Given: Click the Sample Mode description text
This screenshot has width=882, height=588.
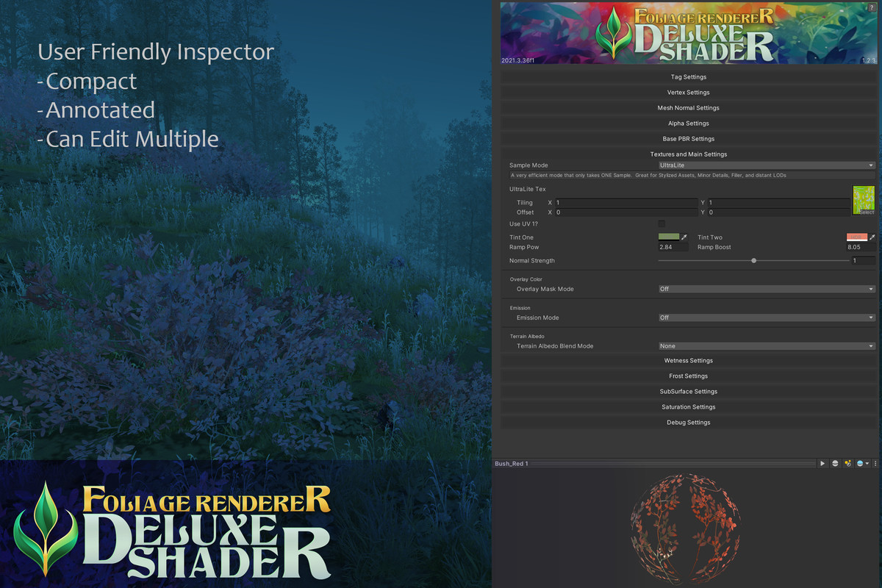Looking at the screenshot, I should pos(648,176).
